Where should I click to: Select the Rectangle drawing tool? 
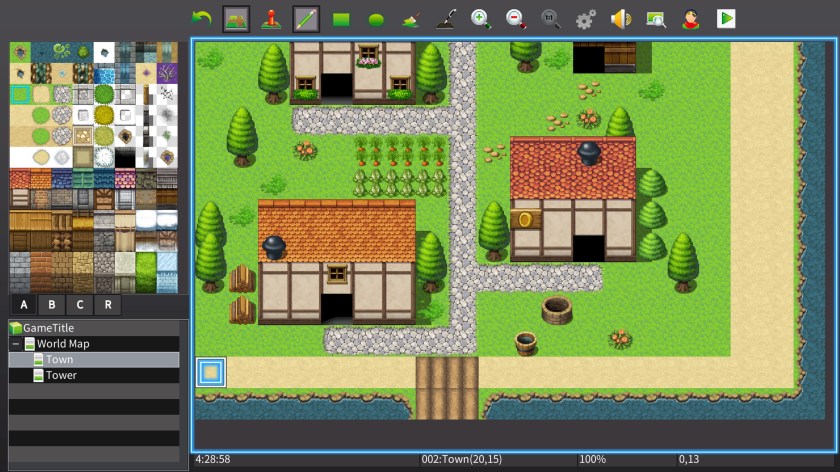[x=341, y=18]
